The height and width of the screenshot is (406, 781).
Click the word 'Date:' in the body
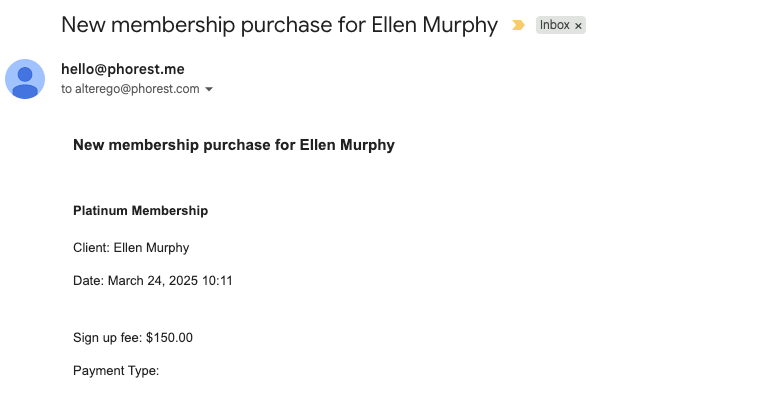(x=88, y=281)
